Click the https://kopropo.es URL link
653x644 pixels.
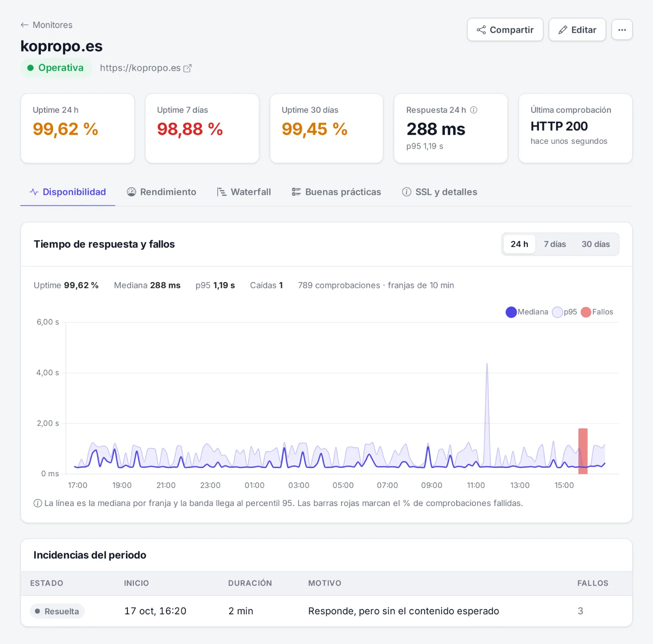coord(140,68)
